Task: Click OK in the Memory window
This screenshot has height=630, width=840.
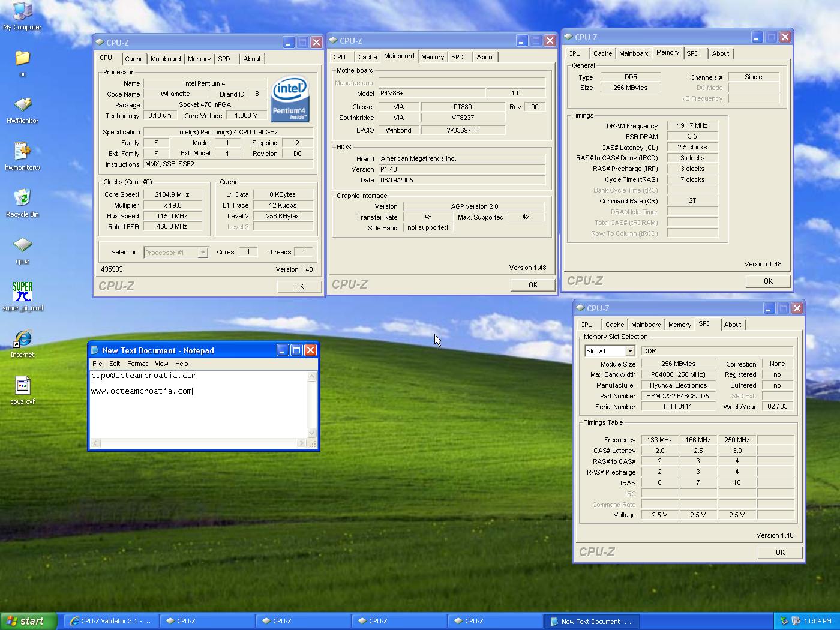Action: [x=768, y=281]
